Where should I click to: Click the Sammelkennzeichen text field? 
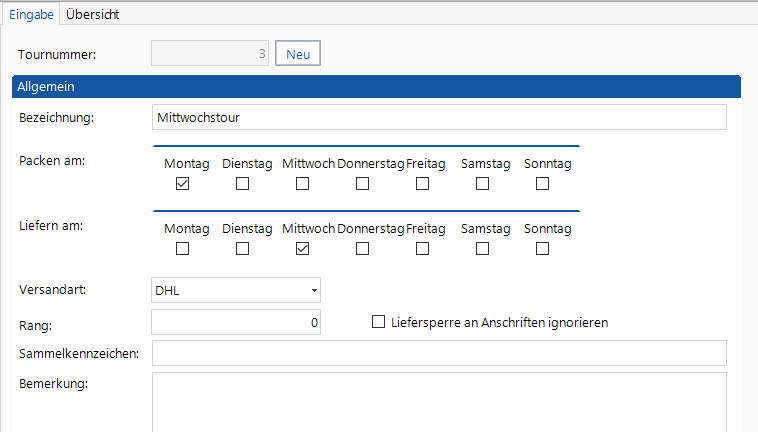coord(438,353)
